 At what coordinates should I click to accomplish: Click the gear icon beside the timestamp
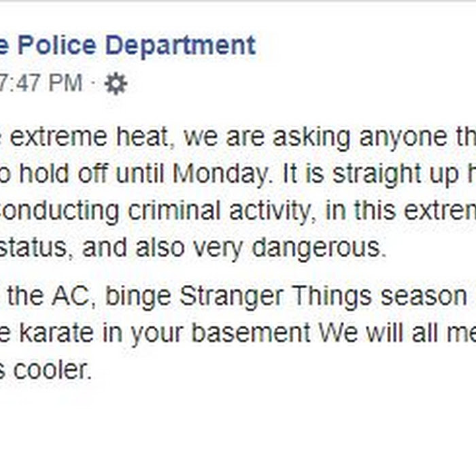point(116,84)
